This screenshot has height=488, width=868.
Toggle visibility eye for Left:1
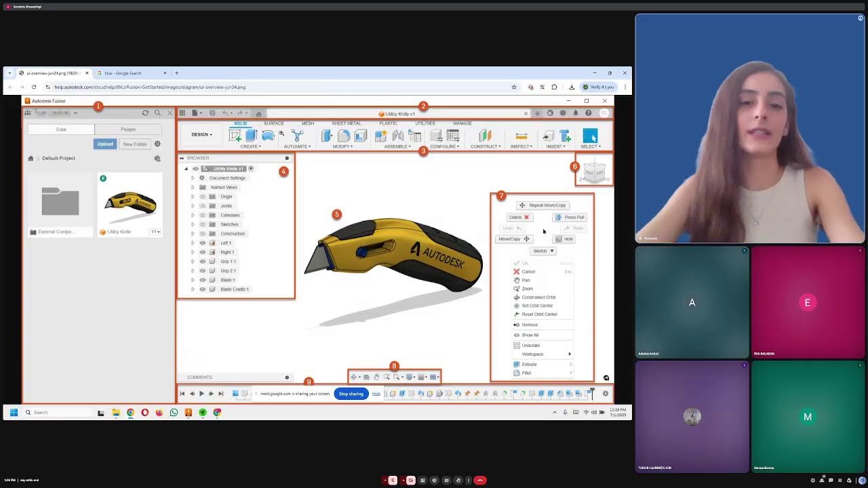point(202,243)
